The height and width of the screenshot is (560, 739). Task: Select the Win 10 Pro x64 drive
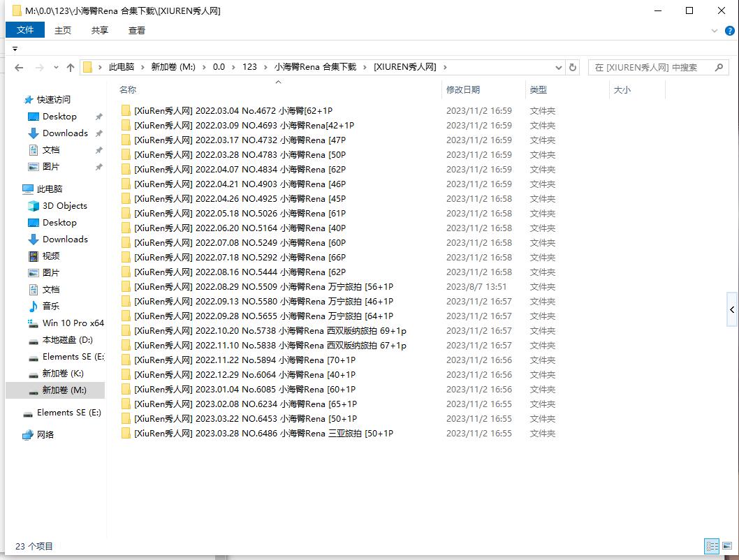point(73,323)
